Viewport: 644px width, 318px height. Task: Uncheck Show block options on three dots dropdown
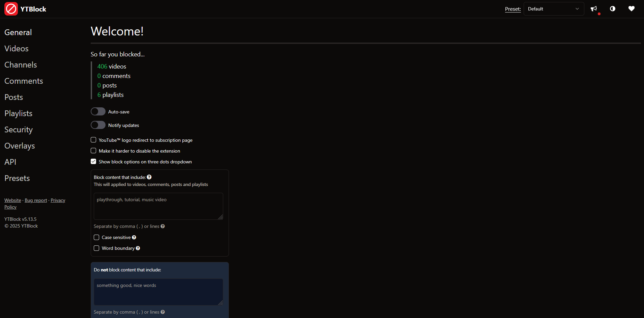[93, 161]
